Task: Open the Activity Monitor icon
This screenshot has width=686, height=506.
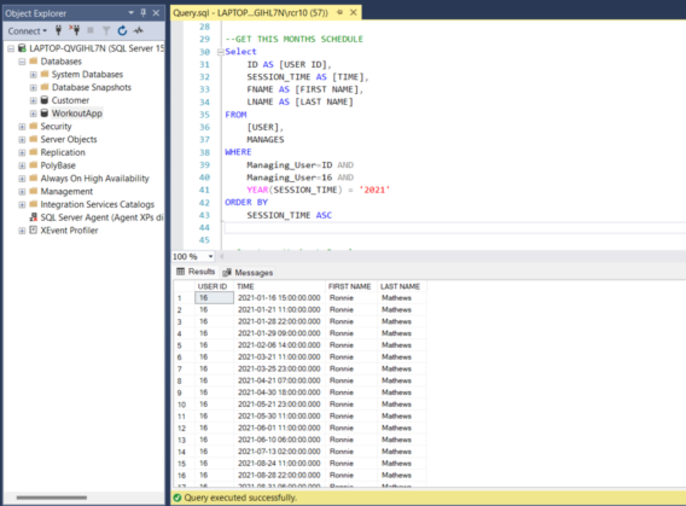Action: pos(136,31)
